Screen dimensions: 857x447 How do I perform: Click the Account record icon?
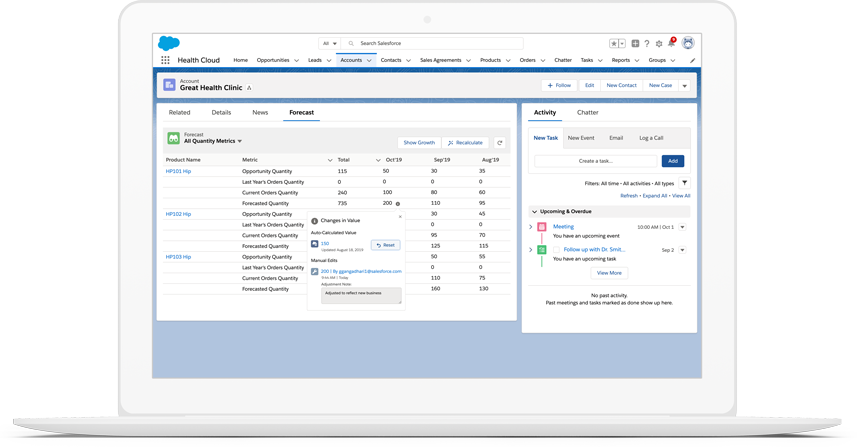pos(169,85)
